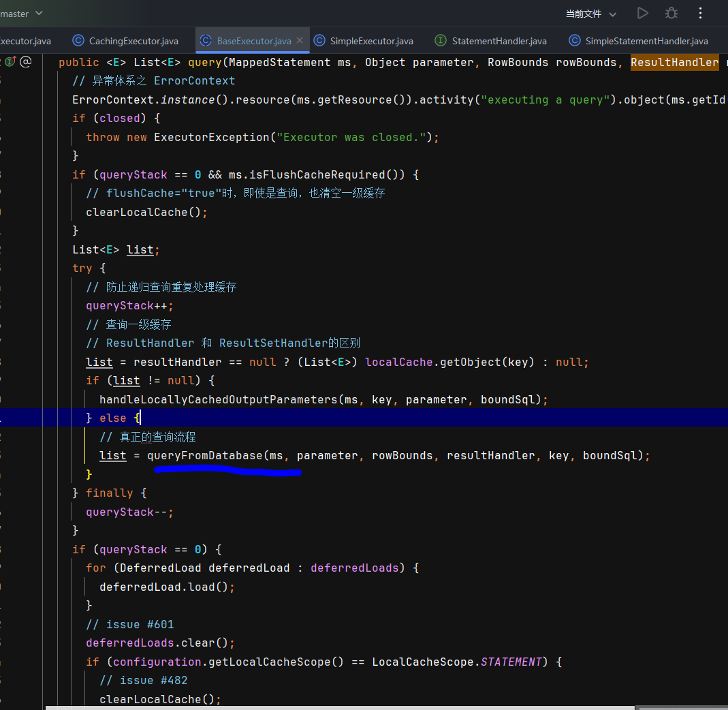Open the SimpleStatementHandler.java tab
This screenshot has height=710, width=728.
click(638, 41)
